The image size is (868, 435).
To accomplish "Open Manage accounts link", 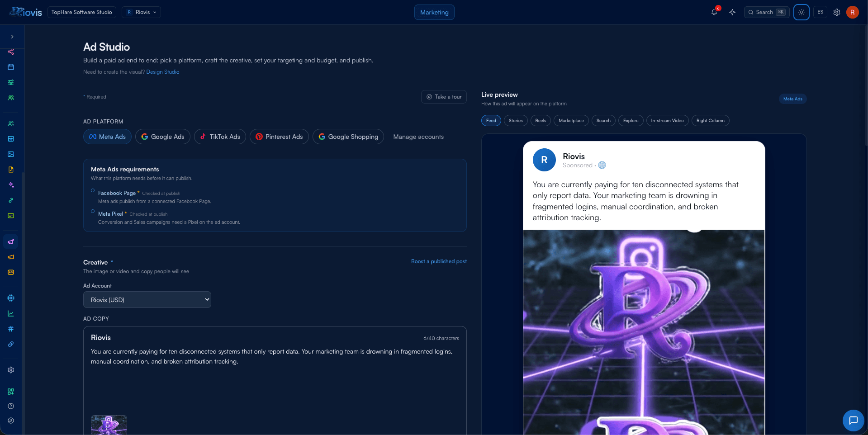I will [418, 137].
